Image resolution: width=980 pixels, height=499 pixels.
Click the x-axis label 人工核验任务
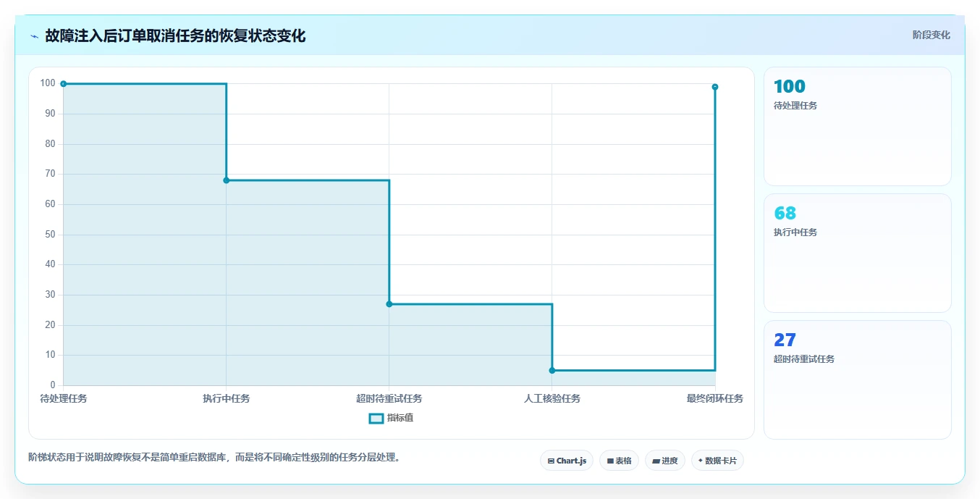click(552, 398)
